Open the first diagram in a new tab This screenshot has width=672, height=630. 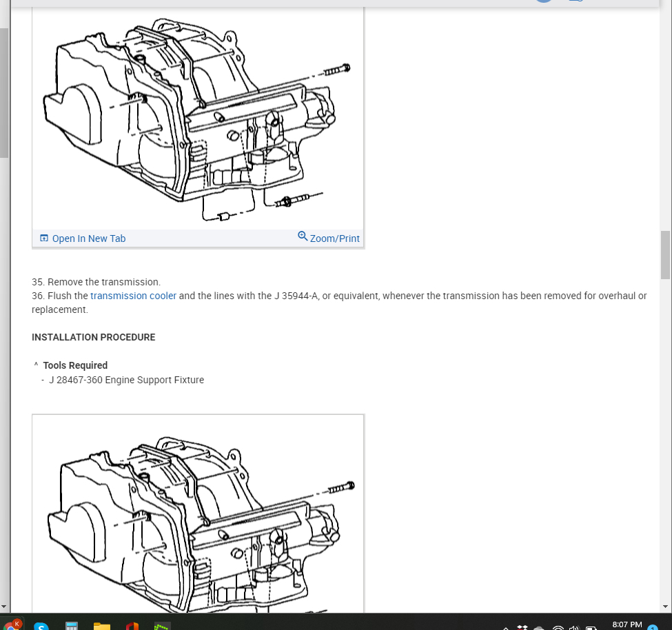[x=83, y=238]
